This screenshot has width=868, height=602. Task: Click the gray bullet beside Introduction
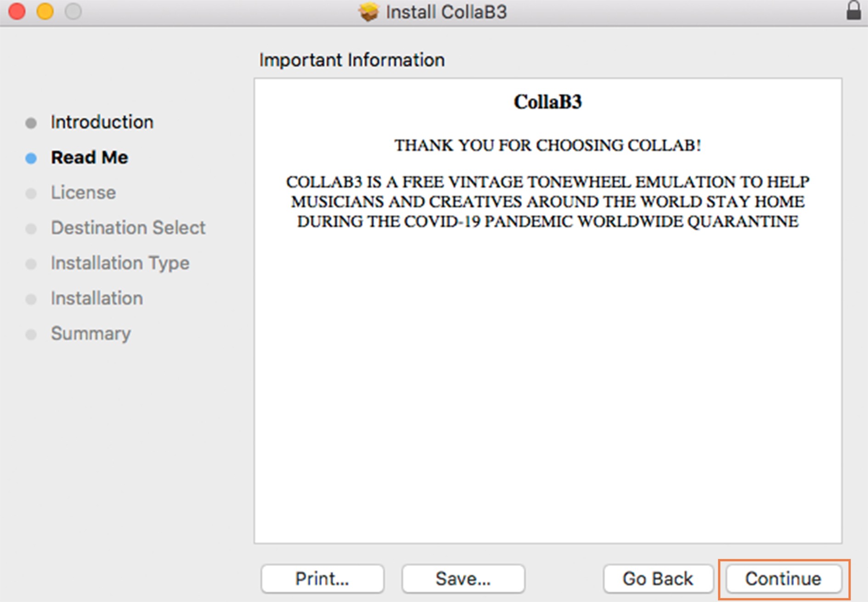pyautogui.click(x=31, y=123)
